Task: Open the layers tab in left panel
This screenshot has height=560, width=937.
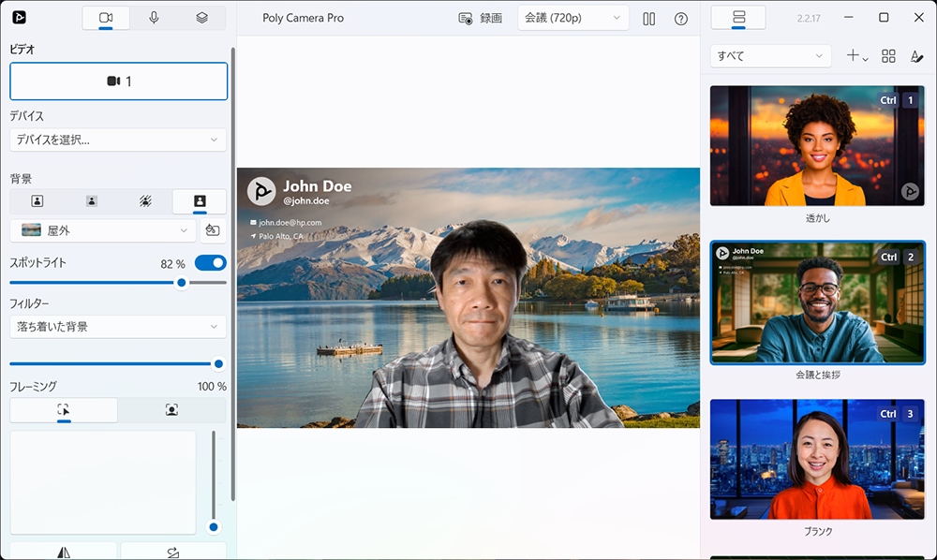Action: point(201,18)
